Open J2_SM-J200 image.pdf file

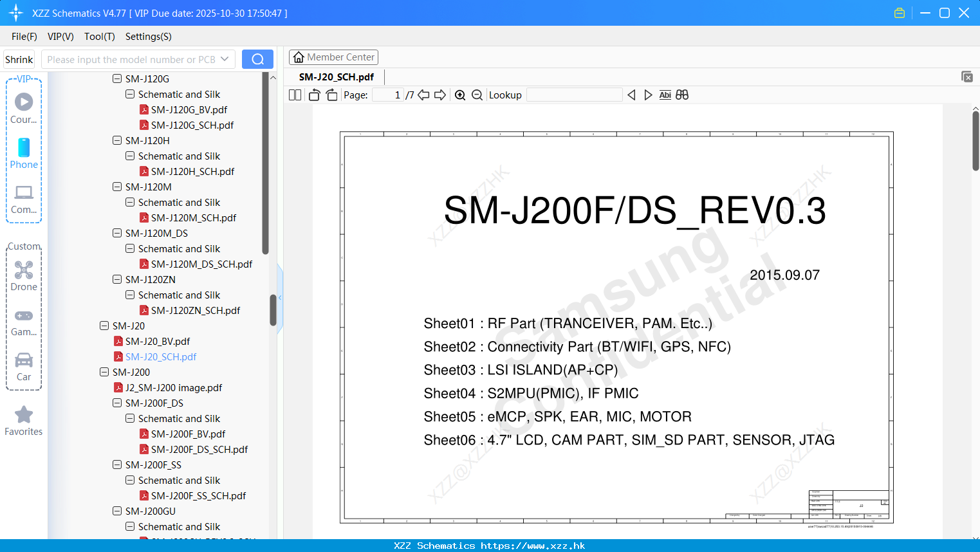click(x=174, y=387)
